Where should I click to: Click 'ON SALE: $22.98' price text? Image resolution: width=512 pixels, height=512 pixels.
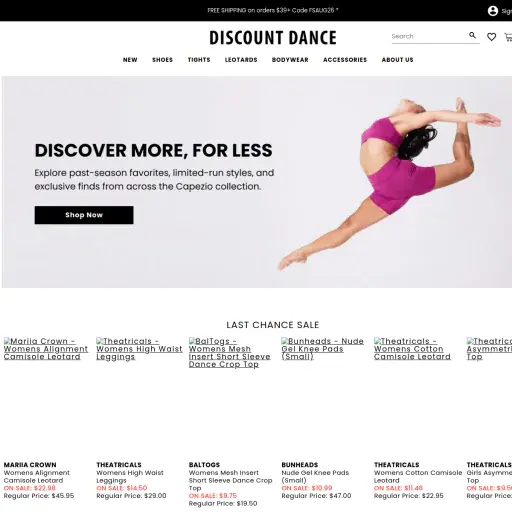tap(30, 488)
